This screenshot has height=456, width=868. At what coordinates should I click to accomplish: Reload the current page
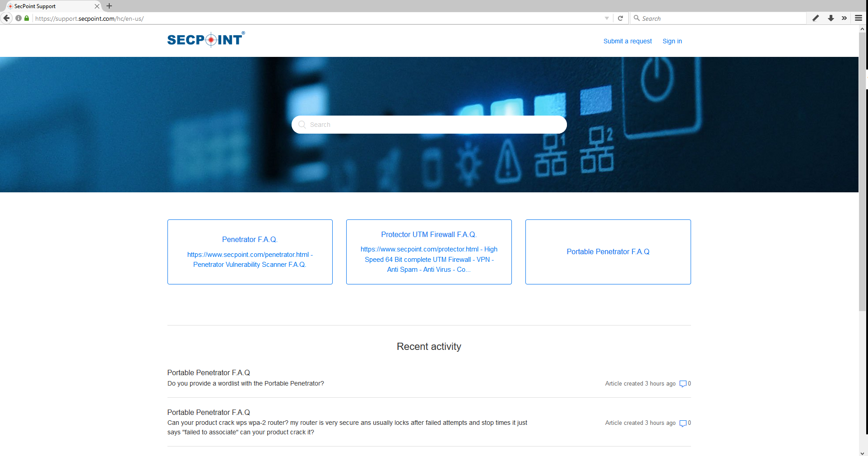tap(620, 18)
